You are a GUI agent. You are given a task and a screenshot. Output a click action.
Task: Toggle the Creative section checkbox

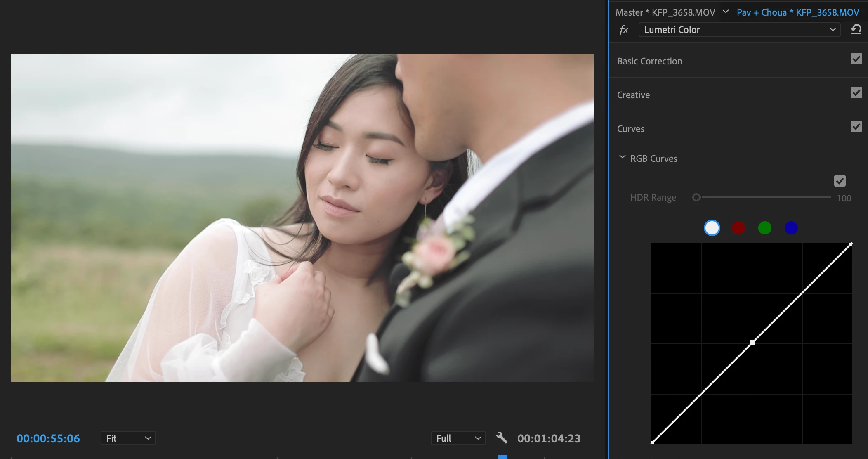(856, 93)
